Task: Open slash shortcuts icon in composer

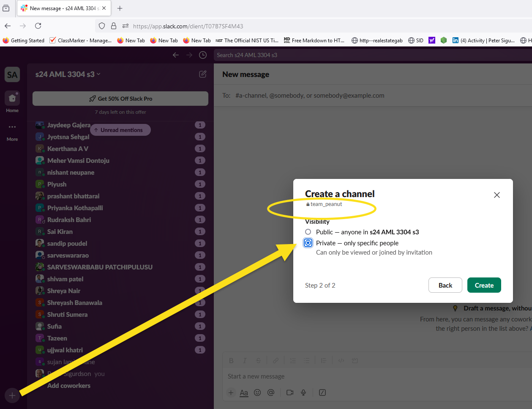Action: pos(322,393)
